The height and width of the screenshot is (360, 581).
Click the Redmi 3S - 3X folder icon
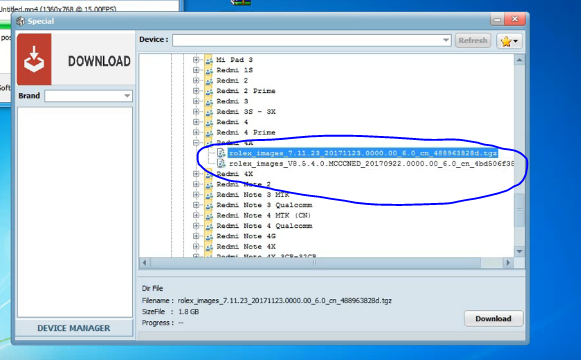click(x=209, y=111)
